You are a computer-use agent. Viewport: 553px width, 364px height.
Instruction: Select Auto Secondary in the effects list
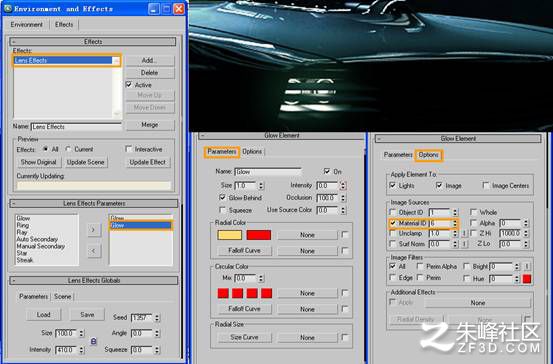click(x=37, y=239)
